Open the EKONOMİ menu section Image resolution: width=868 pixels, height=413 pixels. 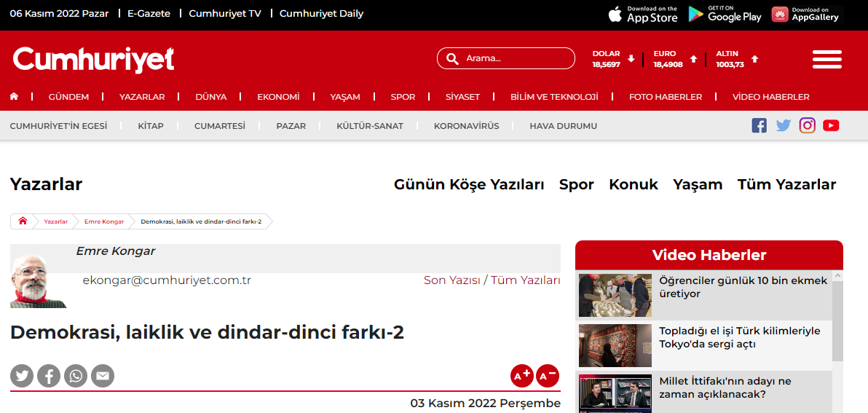tap(278, 97)
